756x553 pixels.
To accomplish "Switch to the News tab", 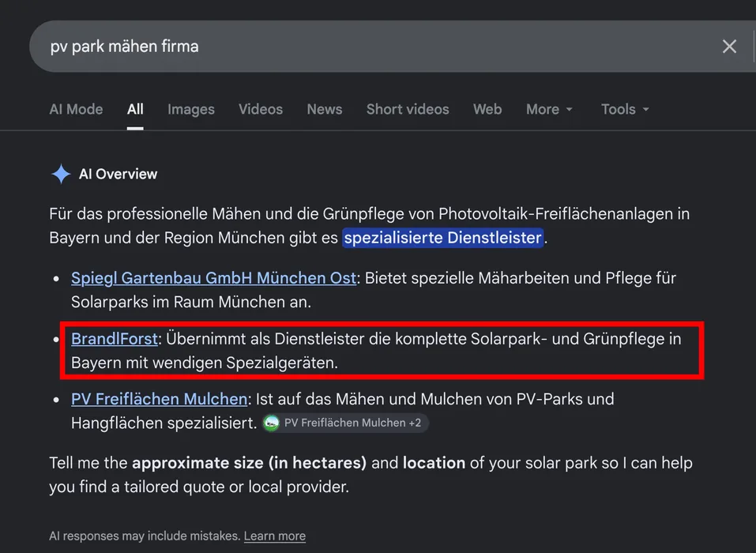I will tap(325, 110).
